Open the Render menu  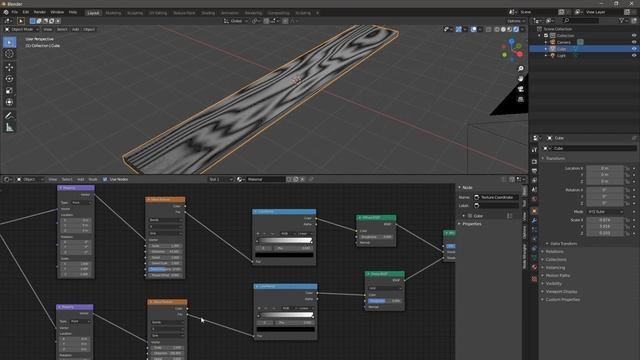click(40, 12)
